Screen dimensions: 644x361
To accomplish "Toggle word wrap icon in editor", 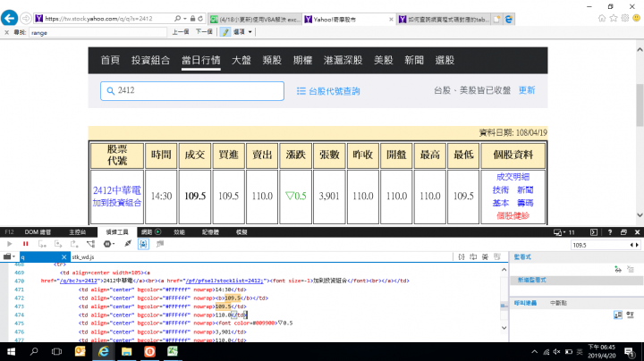I will (x=473, y=256).
